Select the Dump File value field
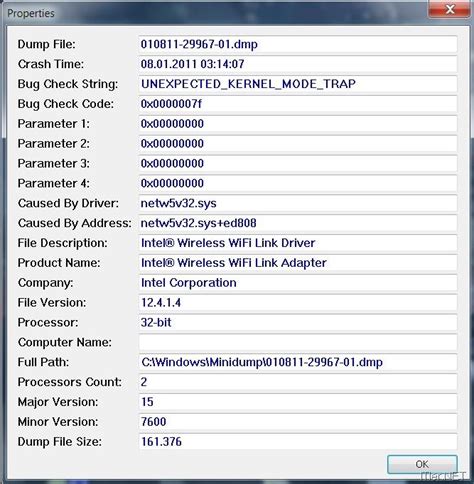 (298, 44)
